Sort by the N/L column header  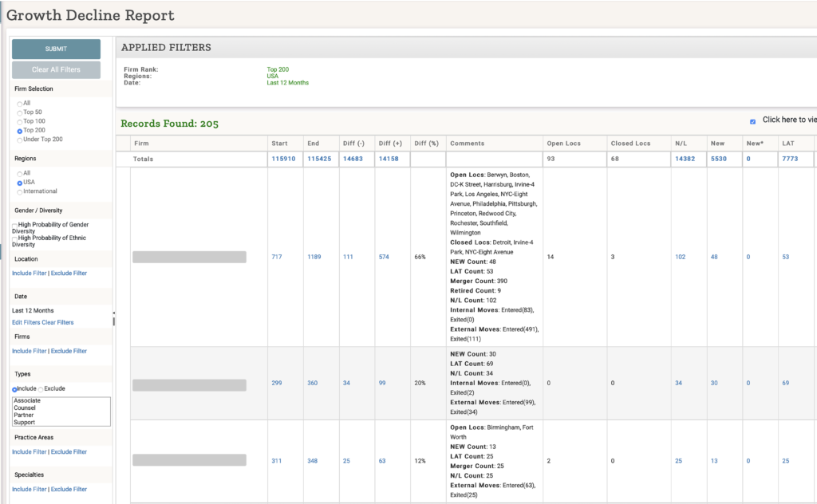click(x=681, y=144)
